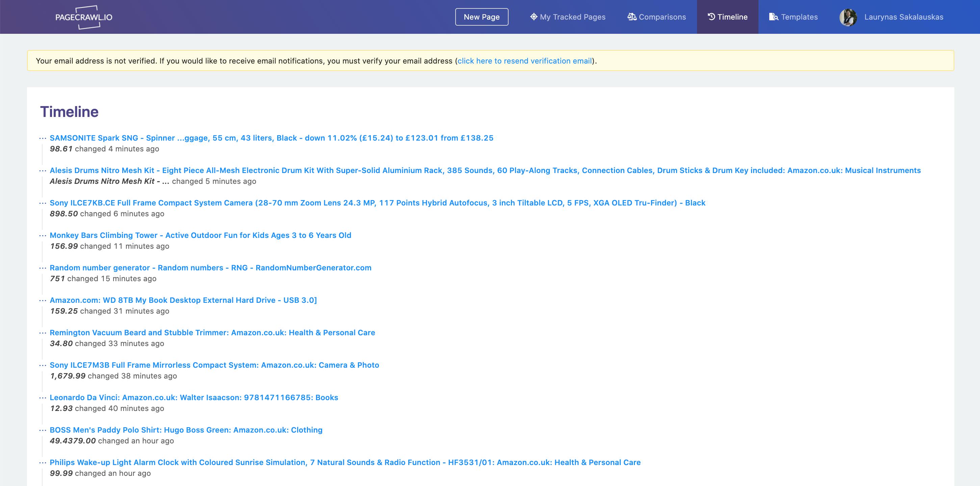This screenshot has height=486, width=980.
Task: Click the value 98.61 under the Samsonite entry
Action: point(61,149)
